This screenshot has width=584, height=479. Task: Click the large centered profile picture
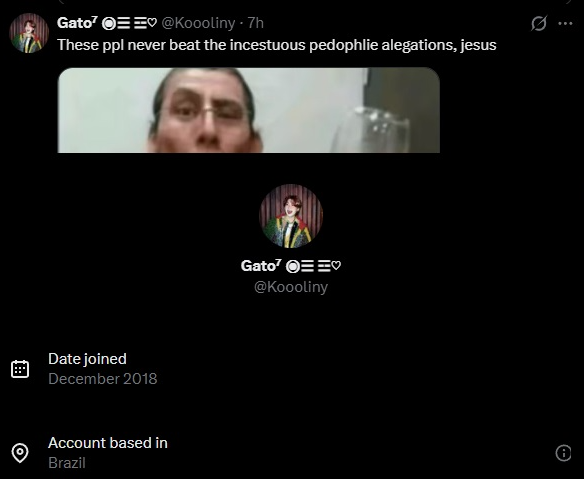click(291, 216)
